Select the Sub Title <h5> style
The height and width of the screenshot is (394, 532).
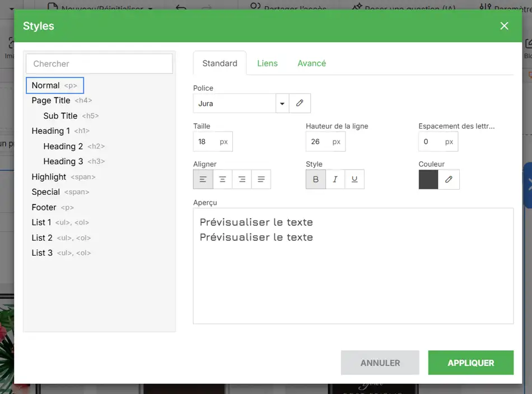click(x=71, y=116)
